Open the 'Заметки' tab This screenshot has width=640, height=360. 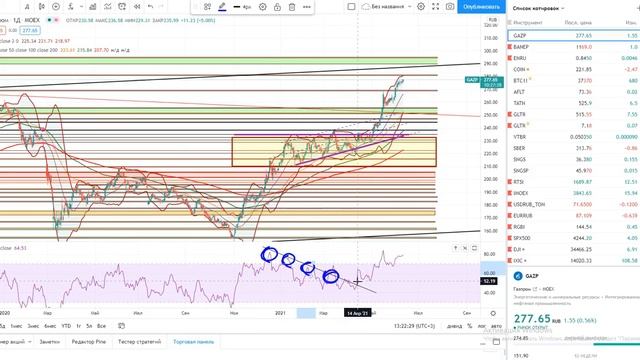pos(49,342)
